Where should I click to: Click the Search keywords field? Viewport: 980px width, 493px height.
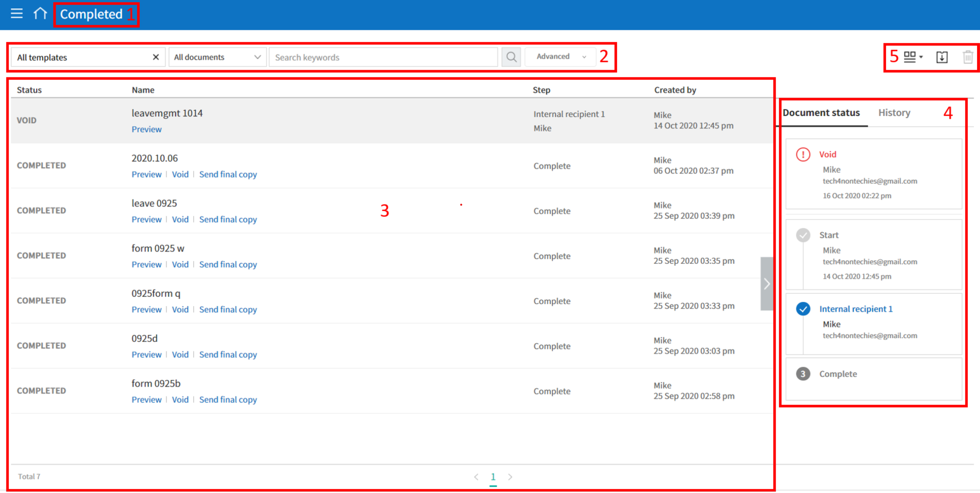(383, 57)
